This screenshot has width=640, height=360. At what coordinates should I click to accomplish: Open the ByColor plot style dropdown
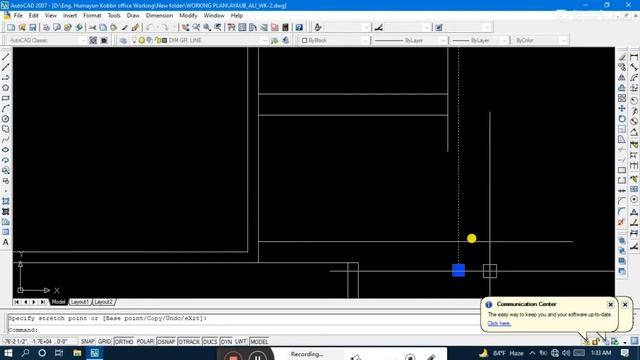[x=563, y=40]
